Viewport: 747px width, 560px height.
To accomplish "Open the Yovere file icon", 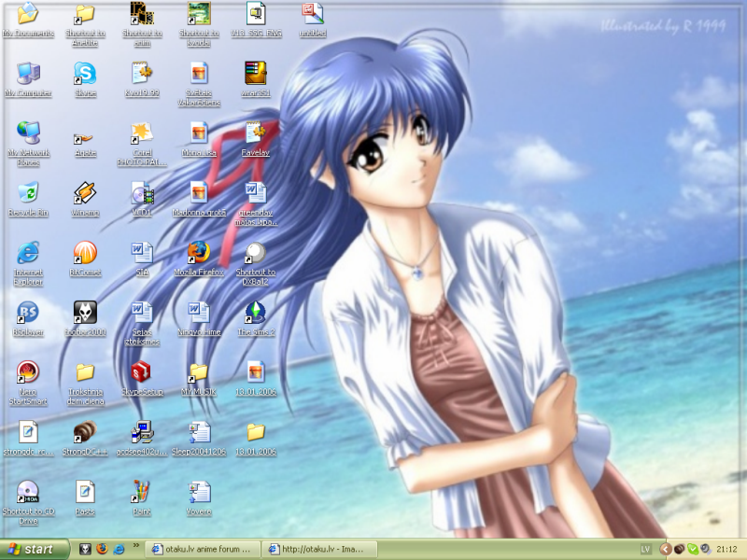I will tap(199, 498).
